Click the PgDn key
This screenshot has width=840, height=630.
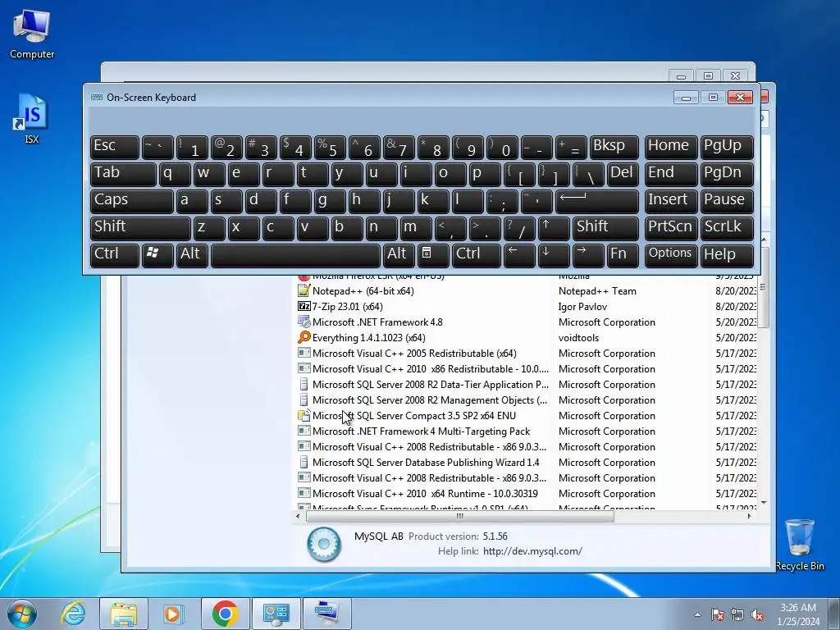(x=727, y=174)
